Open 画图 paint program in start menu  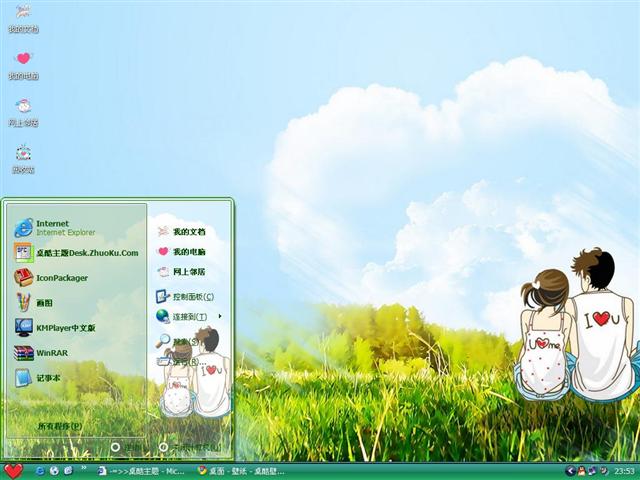point(33,302)
